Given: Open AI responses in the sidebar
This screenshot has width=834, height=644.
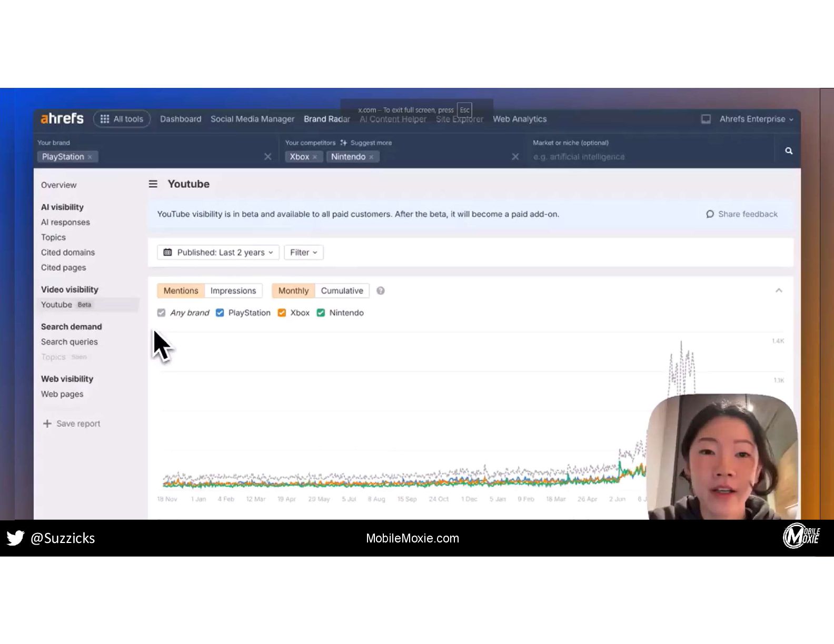Looking at the screenshot, I should click(x=65, y=223).
